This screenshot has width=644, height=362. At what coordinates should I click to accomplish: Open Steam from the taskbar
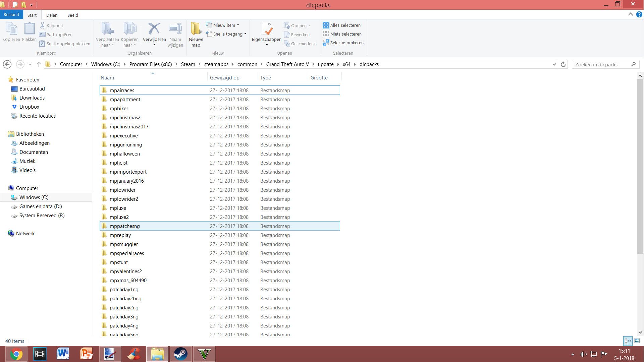coord(180,354)
